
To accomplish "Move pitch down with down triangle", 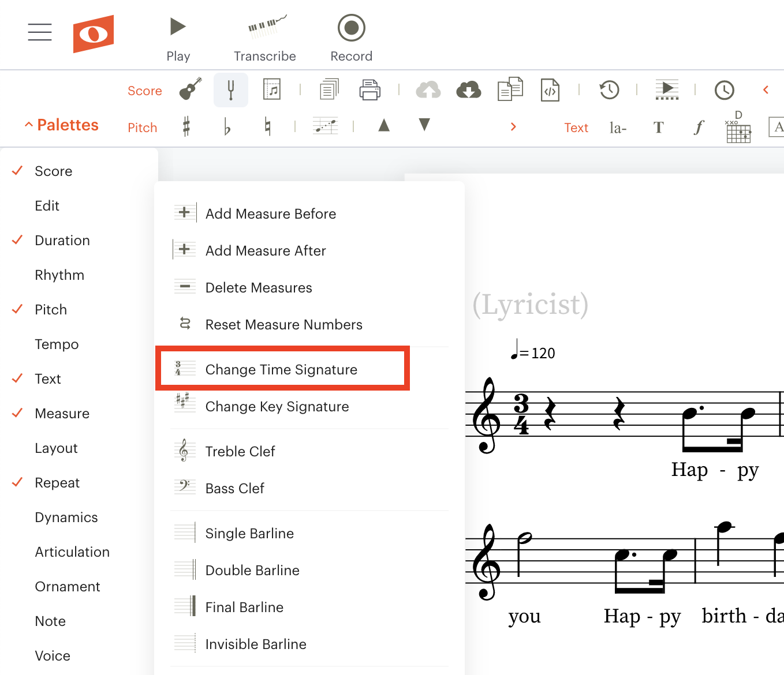I will click(x=424, y=125).
